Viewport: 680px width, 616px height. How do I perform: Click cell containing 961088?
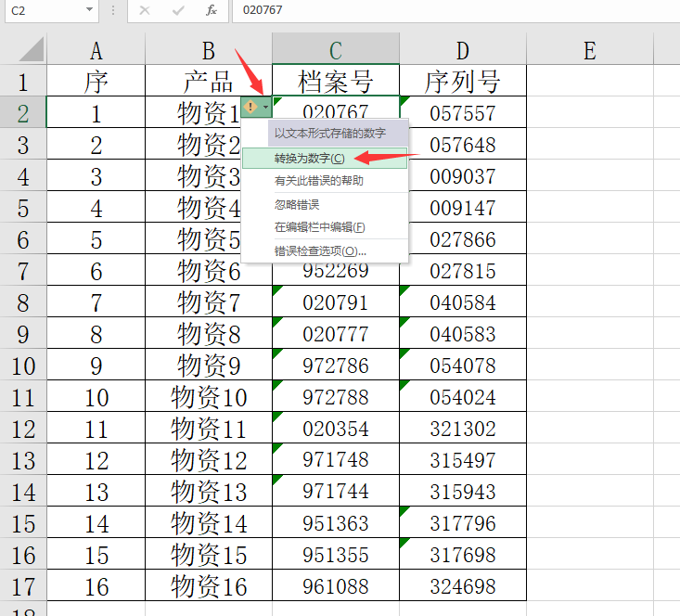click(336, 585)
